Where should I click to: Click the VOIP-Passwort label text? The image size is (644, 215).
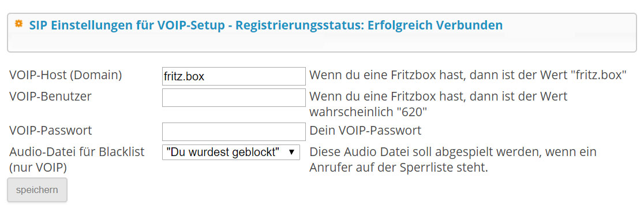51,130
